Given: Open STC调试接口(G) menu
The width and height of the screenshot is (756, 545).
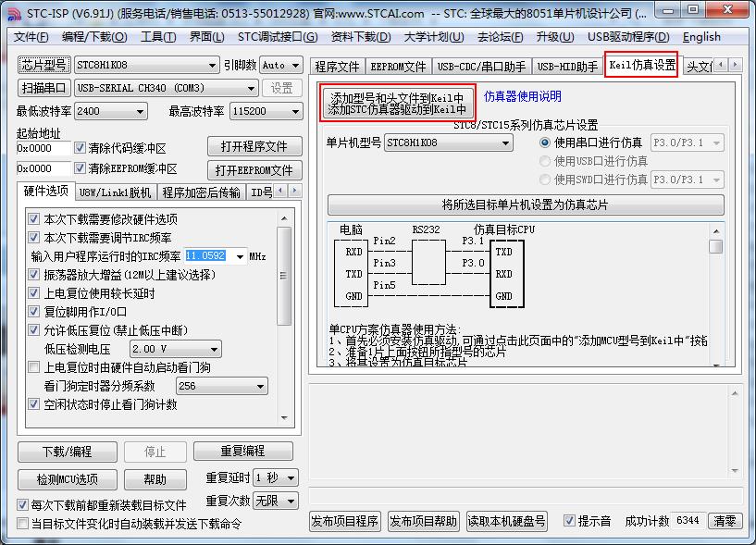Looking at the screenshot, I should click(x=278, y=37).
